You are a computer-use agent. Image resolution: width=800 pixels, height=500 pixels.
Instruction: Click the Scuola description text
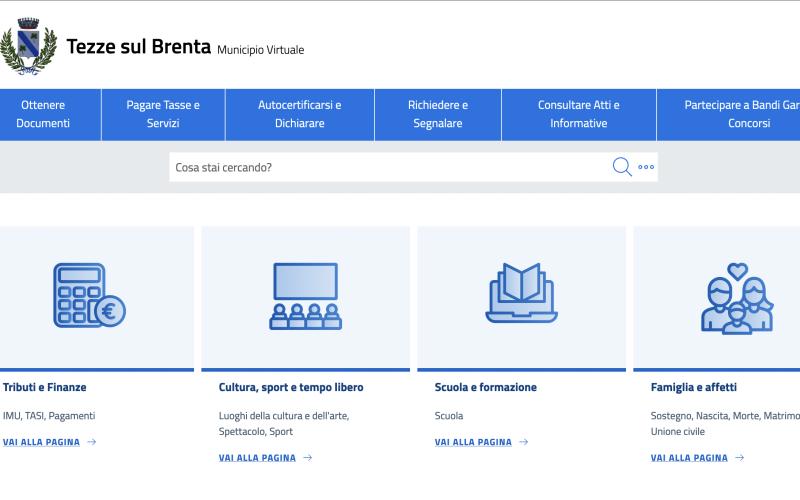coord(449,416)
